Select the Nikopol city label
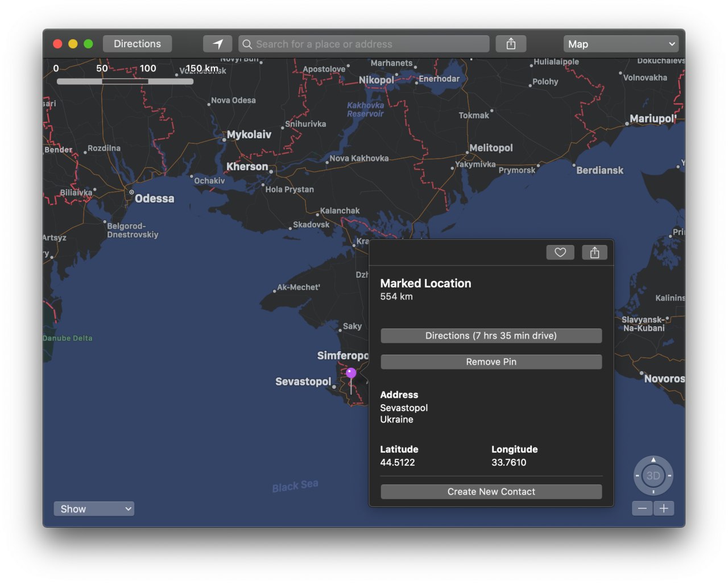 pos(376,80)
